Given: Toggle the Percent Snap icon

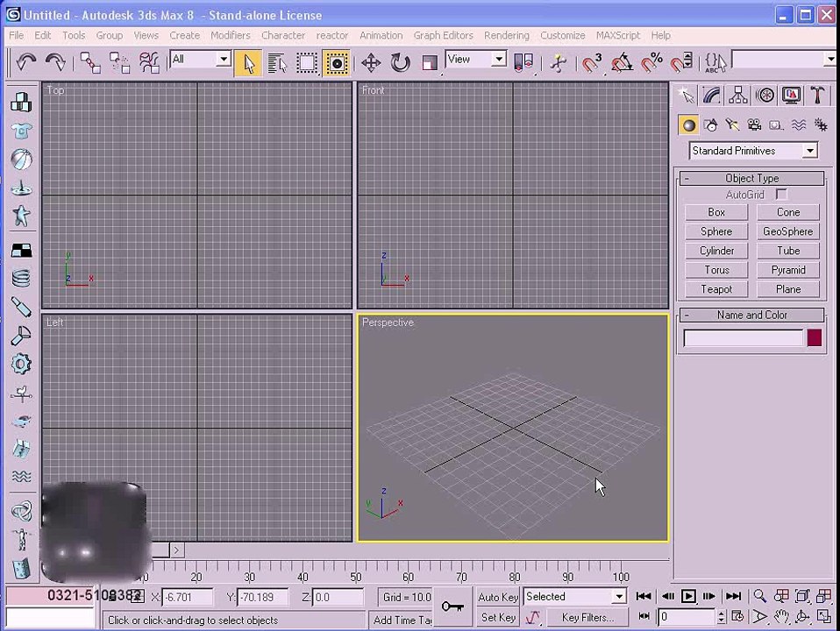Looking at the screenshot, I should click(x=651, y=63).
